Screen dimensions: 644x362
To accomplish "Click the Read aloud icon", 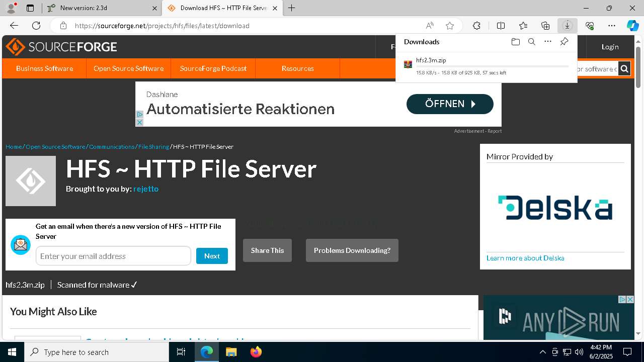I will pyautogui.click(x=430, y=26).
